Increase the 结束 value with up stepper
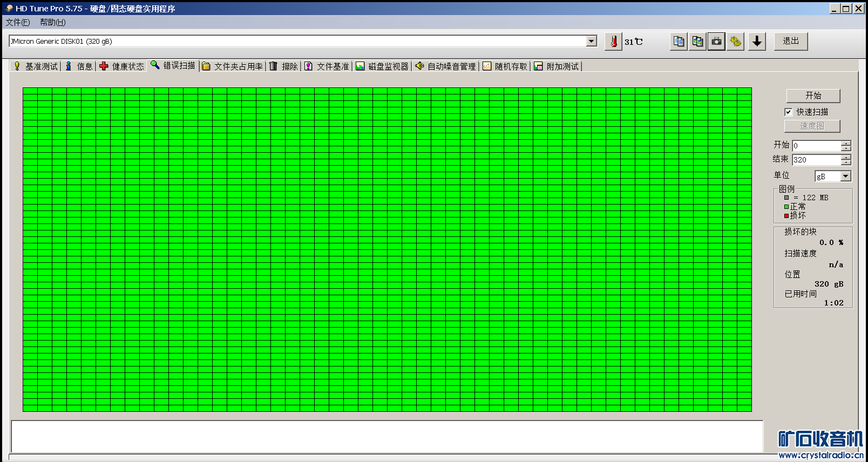Screen dimensions: 868x462 pos(846,157)
